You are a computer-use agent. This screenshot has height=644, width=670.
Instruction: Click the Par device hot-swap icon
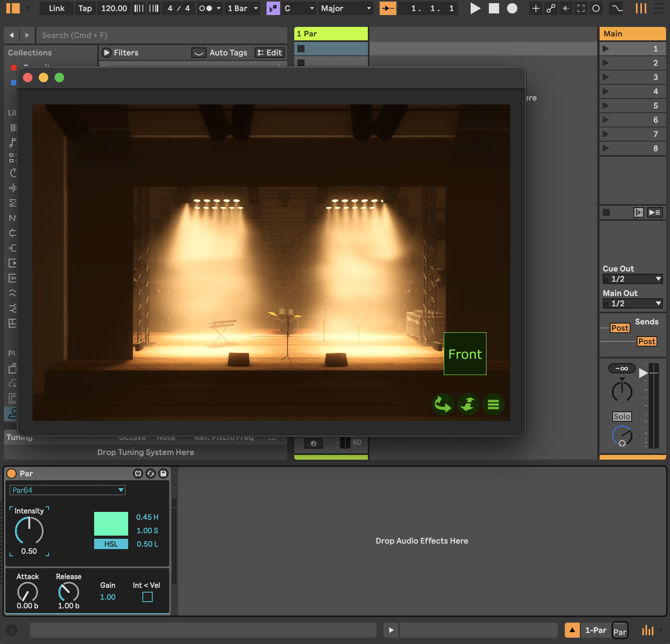coord(151,474)
